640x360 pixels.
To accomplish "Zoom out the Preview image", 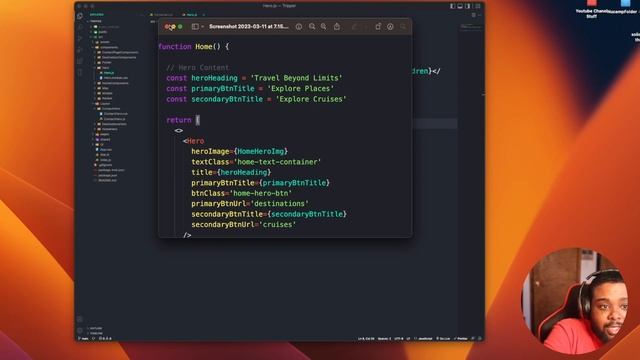I will click(312, 27).
